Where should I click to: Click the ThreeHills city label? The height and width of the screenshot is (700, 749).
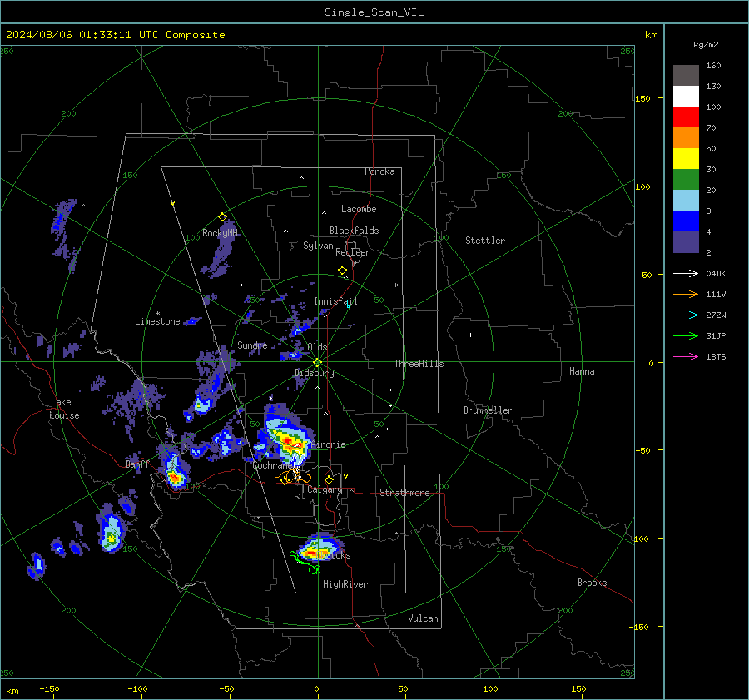(419, 364)
